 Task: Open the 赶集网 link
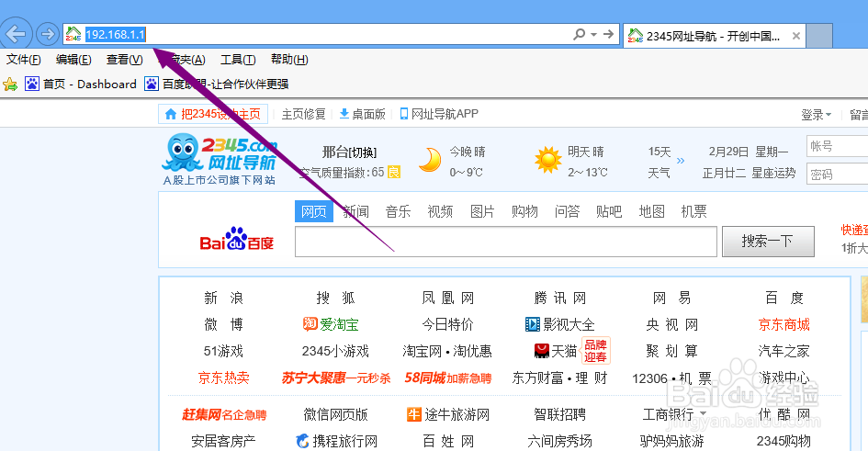[224, 414]
